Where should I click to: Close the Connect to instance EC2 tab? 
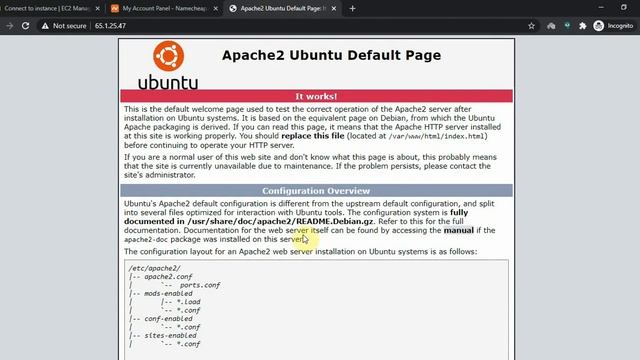tap(98, 8)
